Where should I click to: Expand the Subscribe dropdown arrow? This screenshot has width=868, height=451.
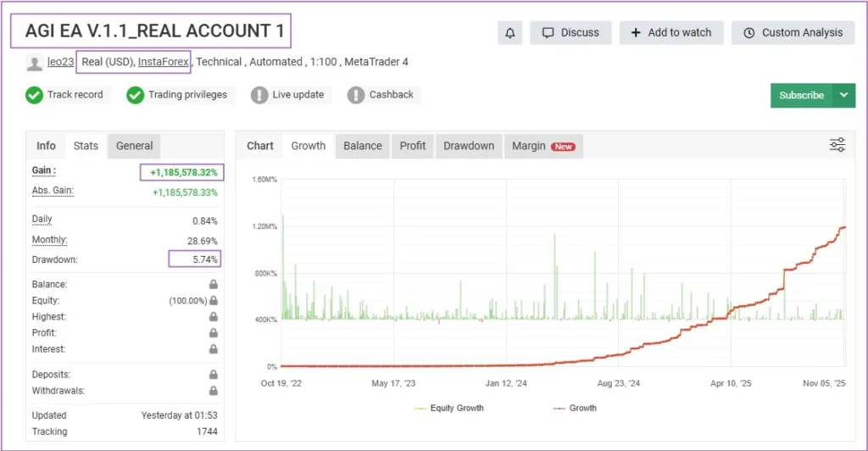[843, 96]
